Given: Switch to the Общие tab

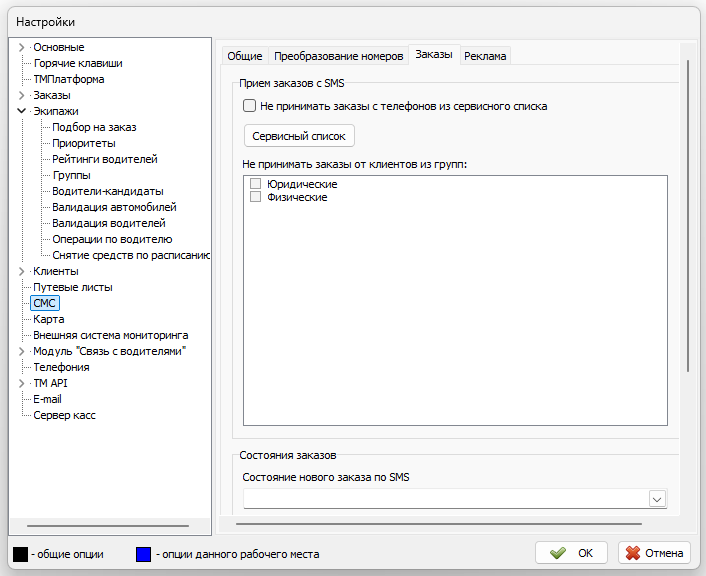Looking at the screenshot, I should 244,56.
